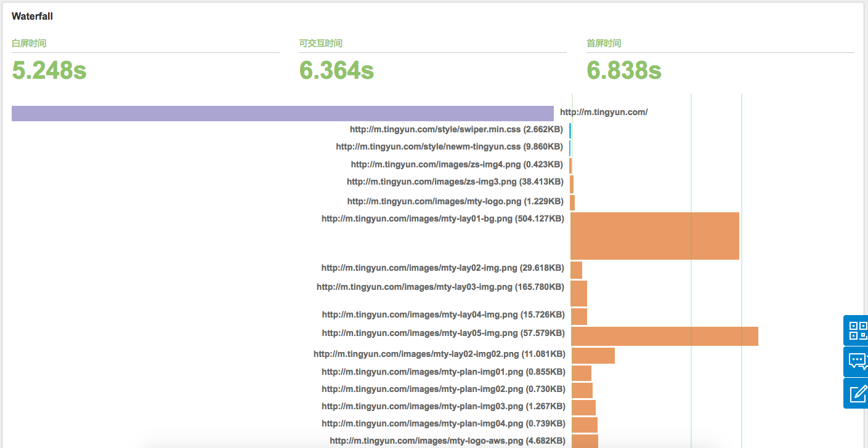Select the mty-lay01-bg.png large orange bar

click(654, 236)
